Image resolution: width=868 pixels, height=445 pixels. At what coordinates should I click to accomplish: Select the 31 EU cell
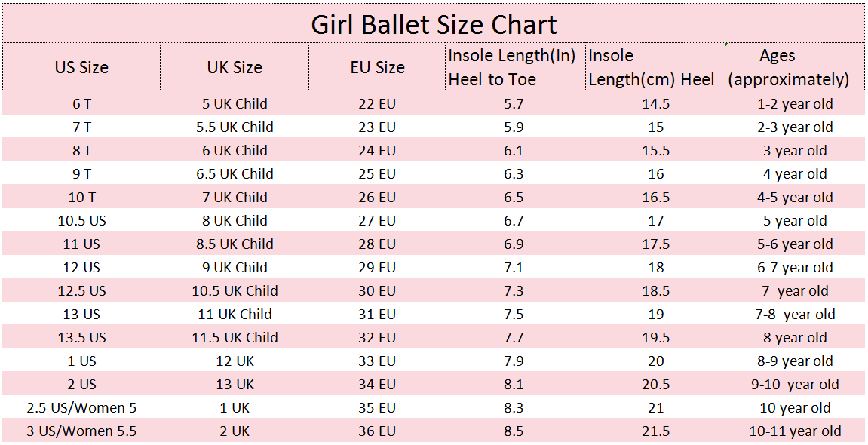coord(377,315)
